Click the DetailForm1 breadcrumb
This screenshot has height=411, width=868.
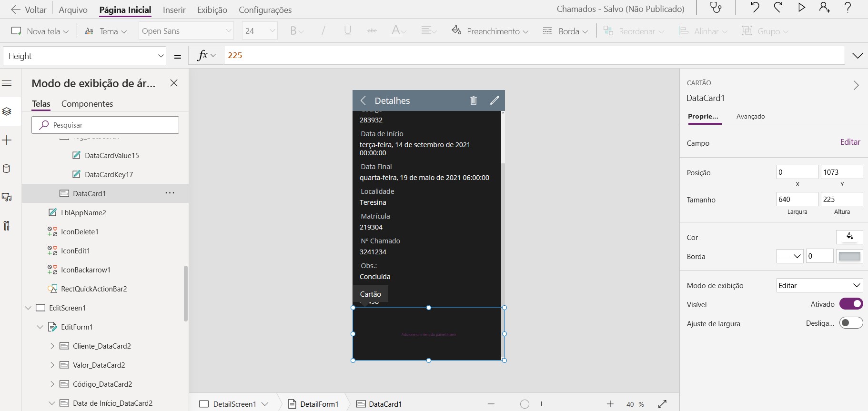pyautogui.click(x=313, y=404)
